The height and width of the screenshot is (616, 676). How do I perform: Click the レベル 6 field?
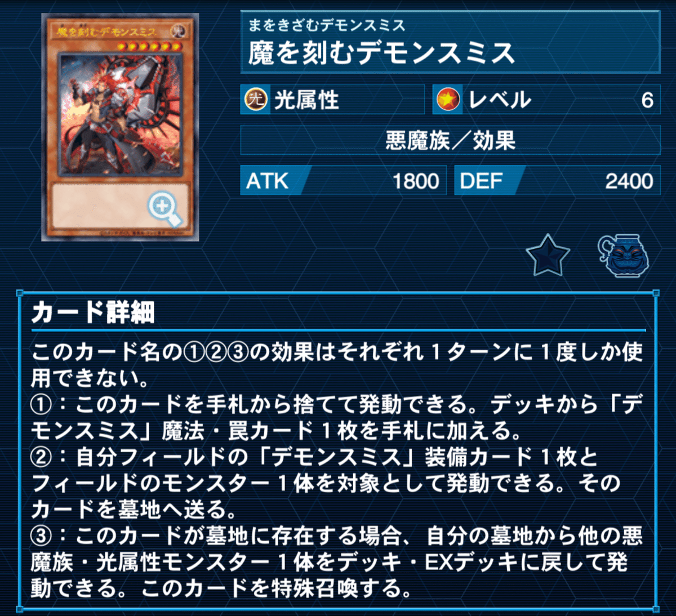coord(546,100)
